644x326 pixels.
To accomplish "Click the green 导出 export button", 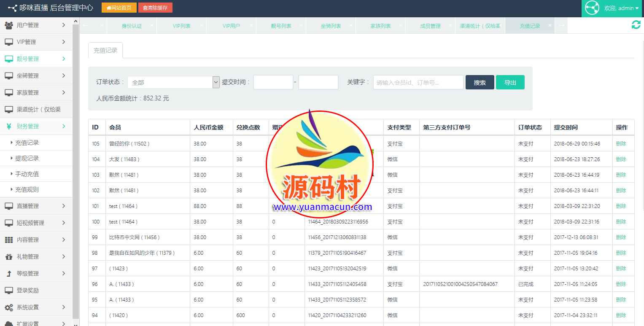I will coord(510,82).
